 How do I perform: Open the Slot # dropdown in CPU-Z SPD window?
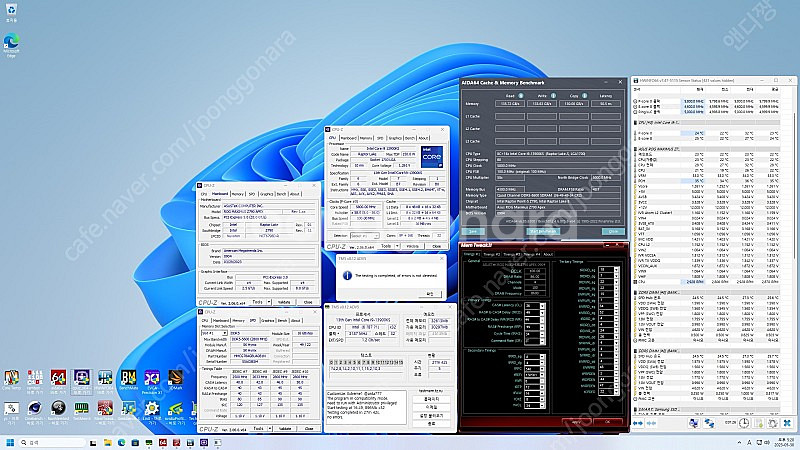point(214,333)
